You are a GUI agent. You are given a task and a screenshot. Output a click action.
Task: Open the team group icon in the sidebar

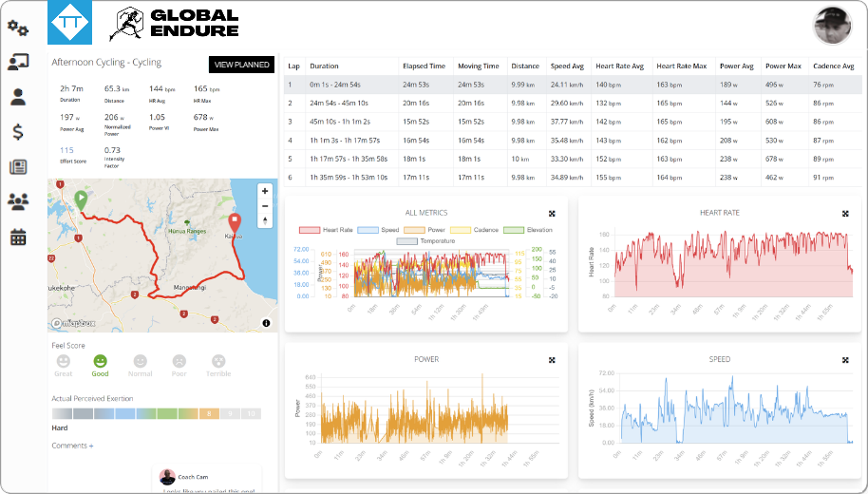(17, 201)
